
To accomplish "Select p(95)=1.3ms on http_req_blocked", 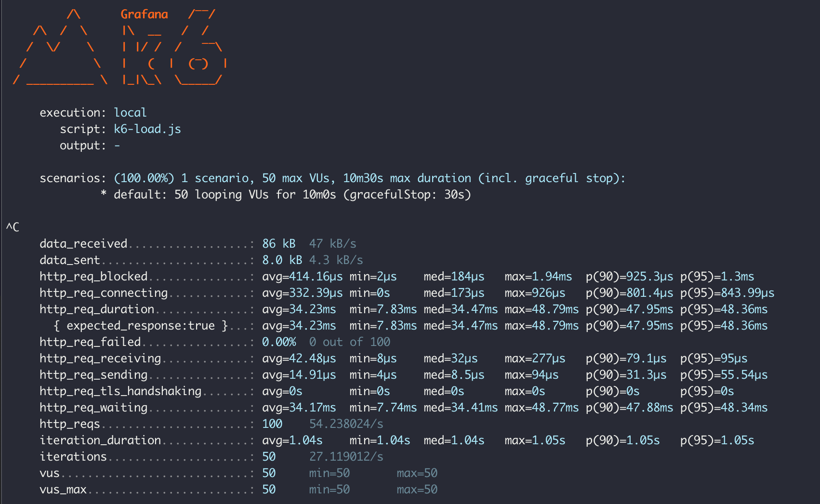I will coord(717,277).
